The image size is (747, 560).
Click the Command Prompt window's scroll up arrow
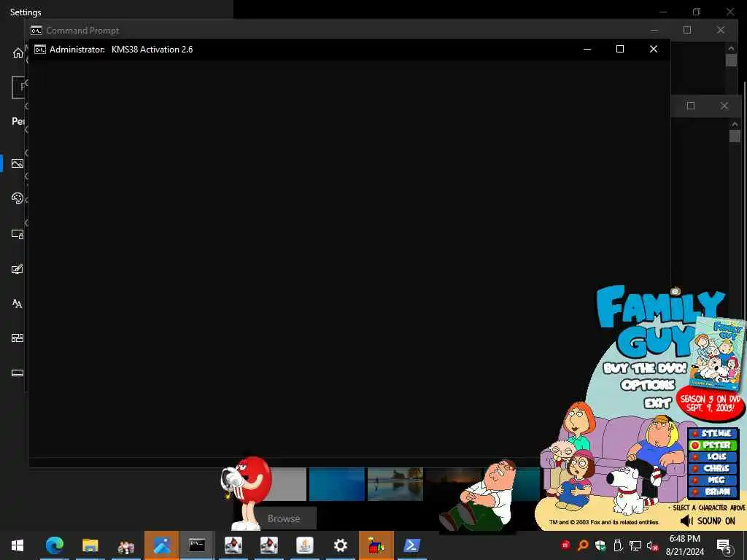click(731, 47)
